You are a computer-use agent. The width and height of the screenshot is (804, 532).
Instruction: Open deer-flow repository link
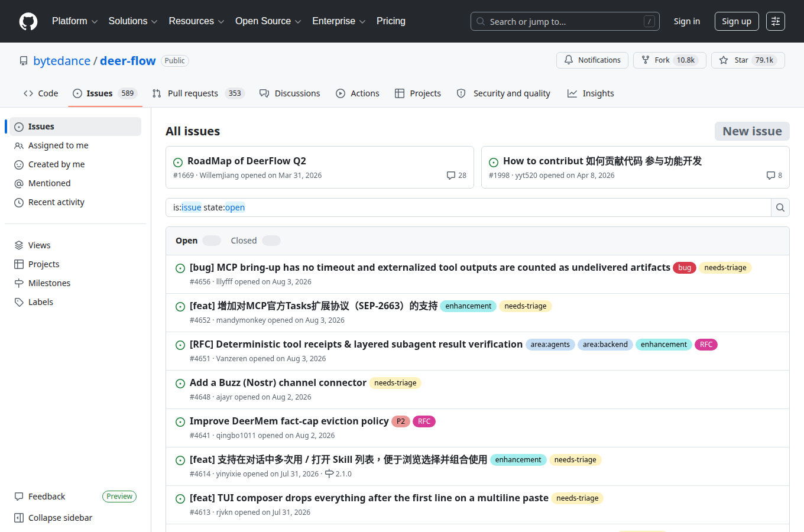click(128, 61)
